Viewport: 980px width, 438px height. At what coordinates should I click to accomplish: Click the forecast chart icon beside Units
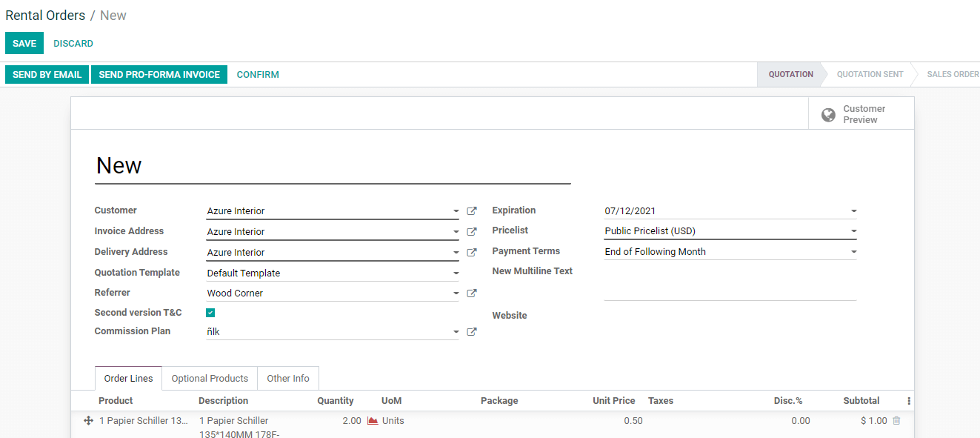pyautogui.click(x=373, y=421)
